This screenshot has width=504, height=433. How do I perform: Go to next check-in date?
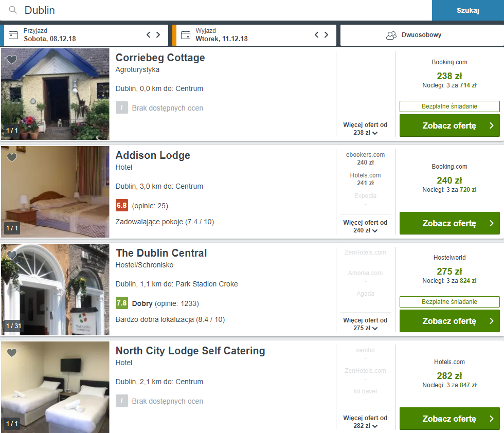click(x=158, y=35)
